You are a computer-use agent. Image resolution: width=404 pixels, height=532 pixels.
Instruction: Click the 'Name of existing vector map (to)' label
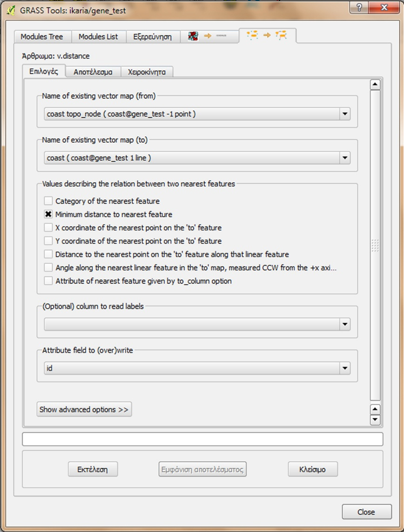(95, 140)
